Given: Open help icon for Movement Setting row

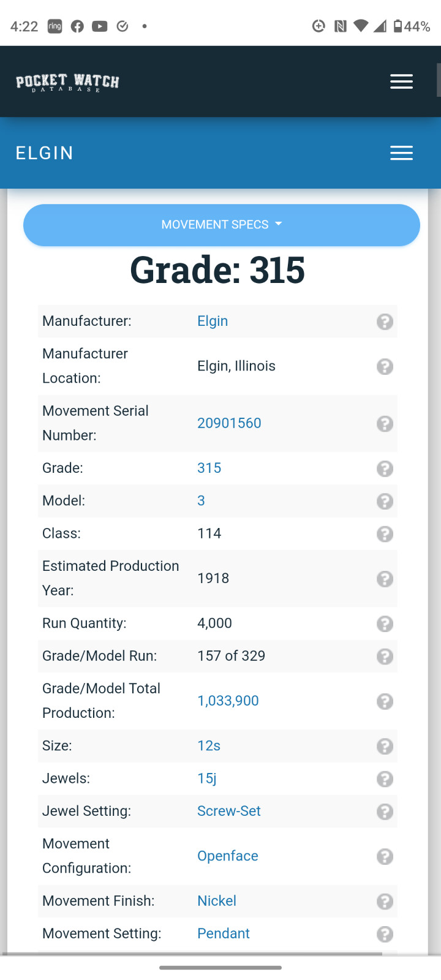Looking at the screenshot, I should point(385,934).
